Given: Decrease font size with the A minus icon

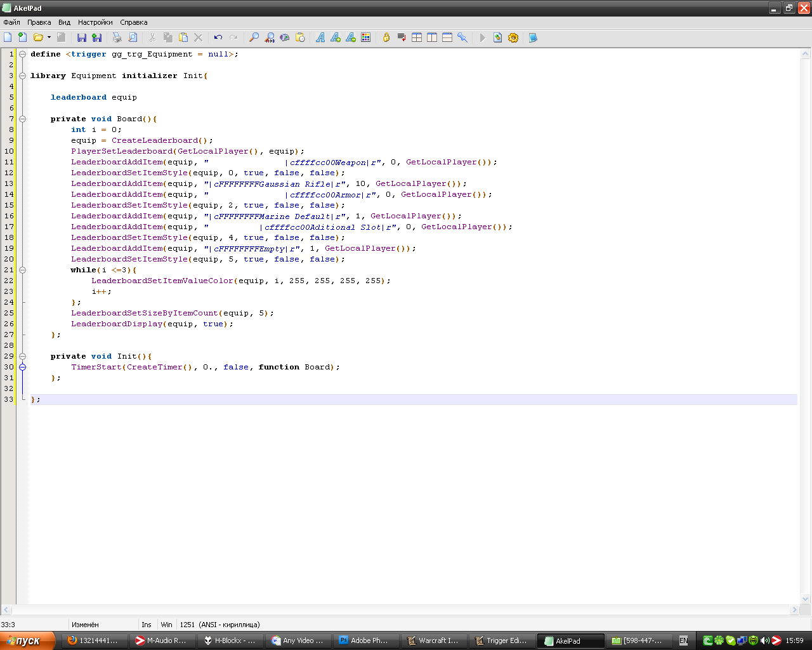Looking at the screenshot, I should [351, 38].
